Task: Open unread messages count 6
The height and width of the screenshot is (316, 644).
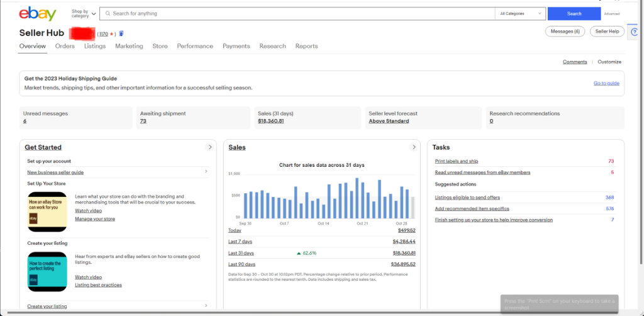Action: tap(25, 121)
